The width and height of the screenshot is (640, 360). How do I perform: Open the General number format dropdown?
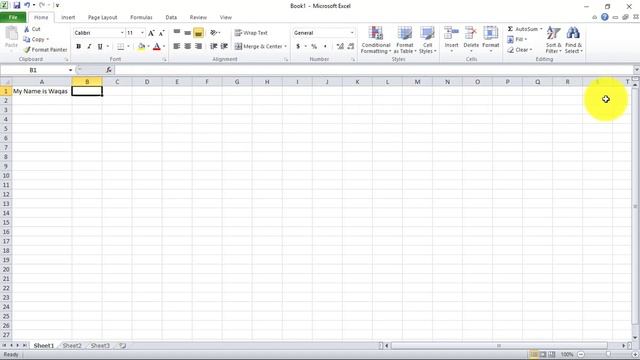tap(352, 33)
